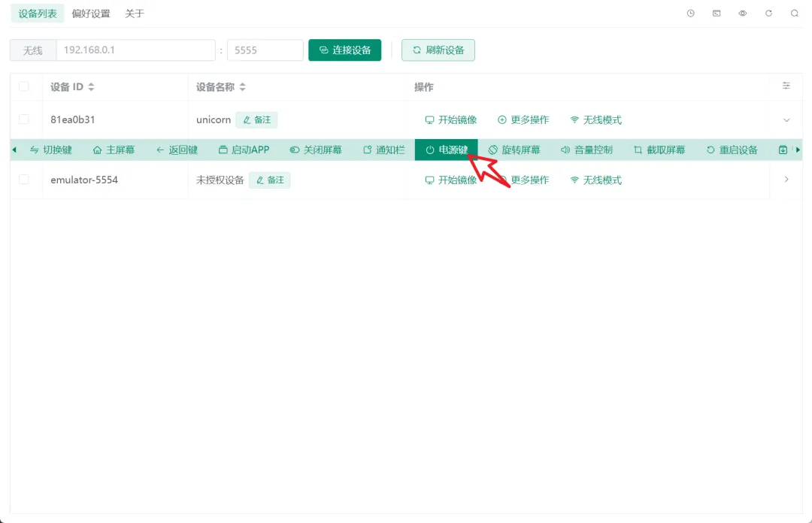The width and height of the screenshot is (812, 523).
Task: Click the IP address input field
Action: [135, 50]
